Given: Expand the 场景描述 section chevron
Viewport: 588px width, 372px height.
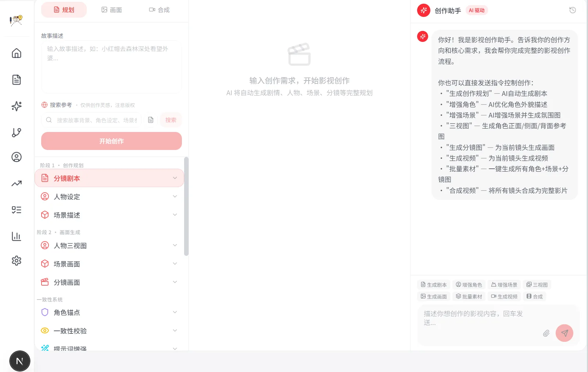Looking at the screenshot, I should (175, 215).
